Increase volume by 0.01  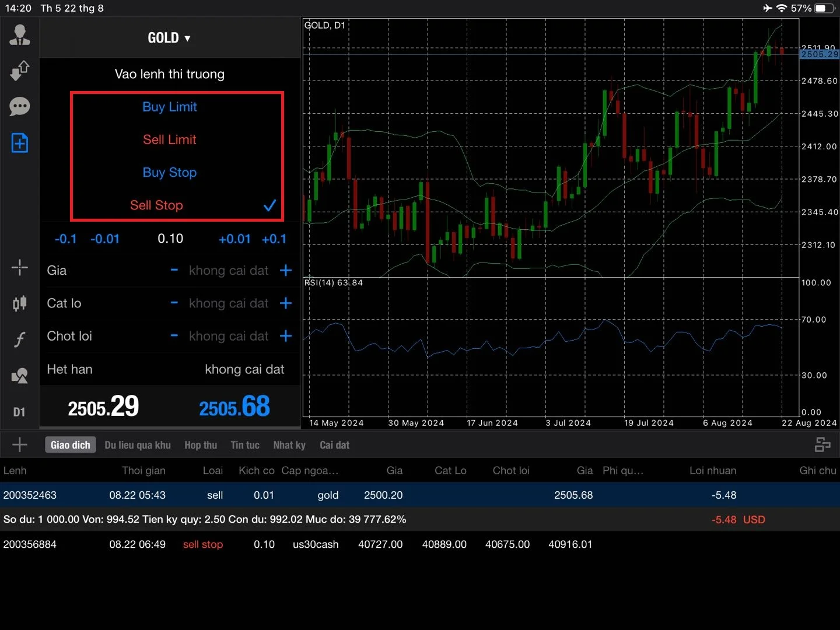[235, 239]
